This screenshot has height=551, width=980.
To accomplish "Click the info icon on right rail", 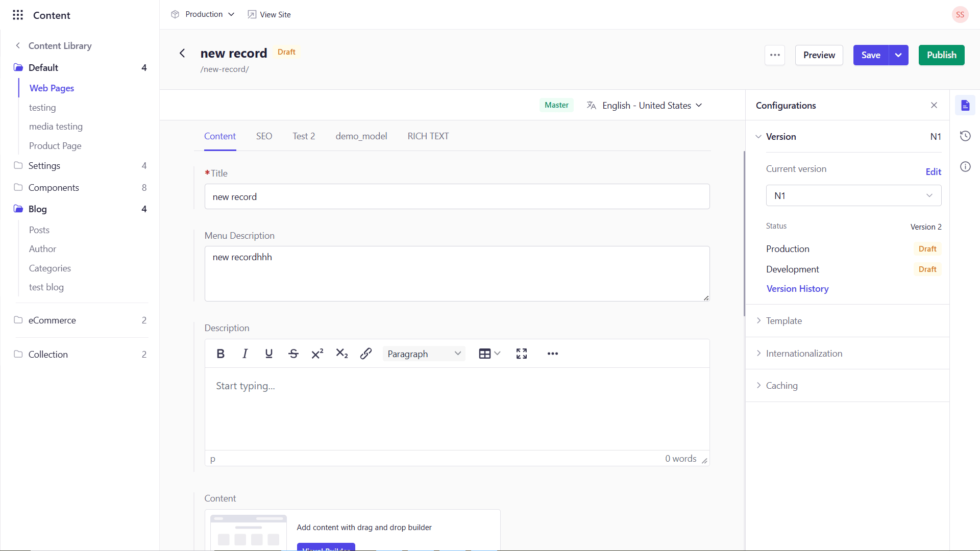I will [x=965, y=167].
